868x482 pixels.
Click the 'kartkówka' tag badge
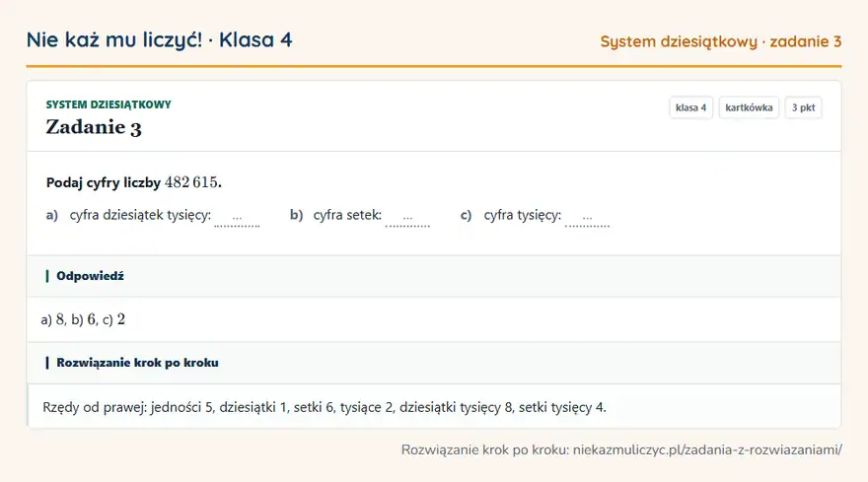[749, 107]
